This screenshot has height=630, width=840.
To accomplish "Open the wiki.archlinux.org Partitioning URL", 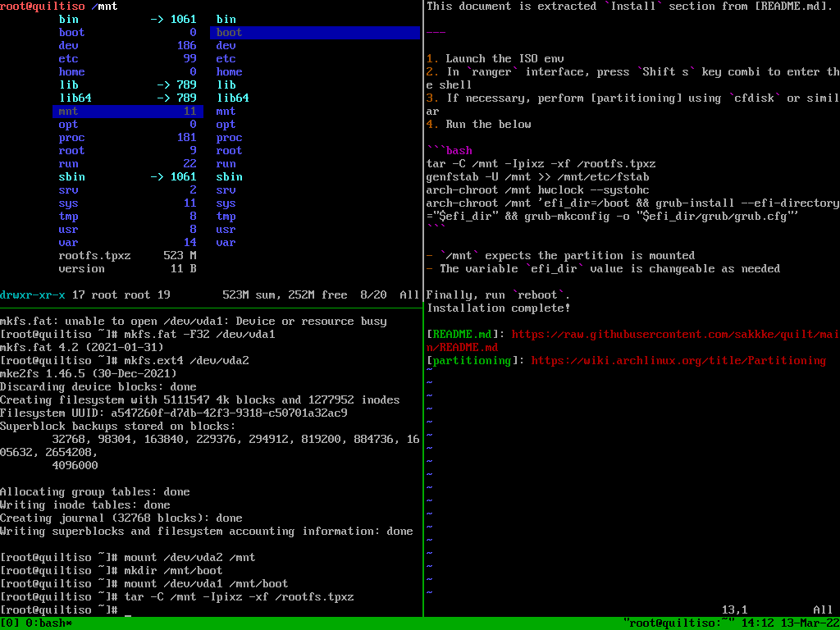I will (x=678, y=361).
